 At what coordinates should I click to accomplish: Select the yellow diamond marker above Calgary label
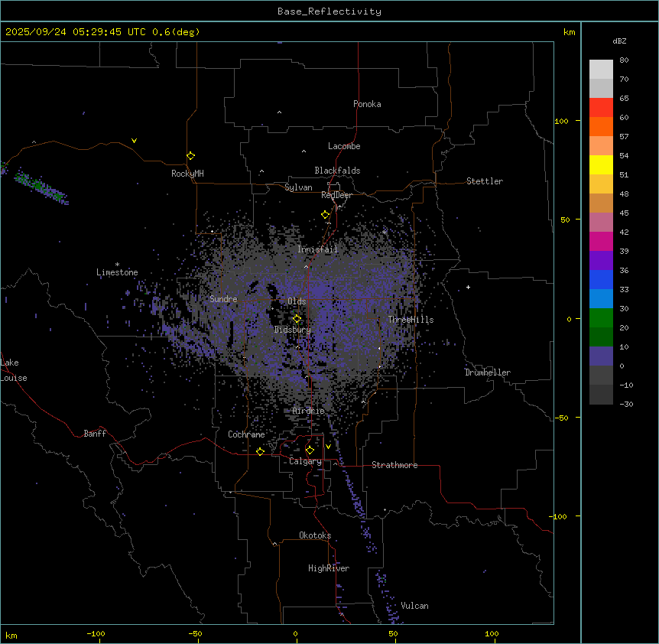point(310,450)
